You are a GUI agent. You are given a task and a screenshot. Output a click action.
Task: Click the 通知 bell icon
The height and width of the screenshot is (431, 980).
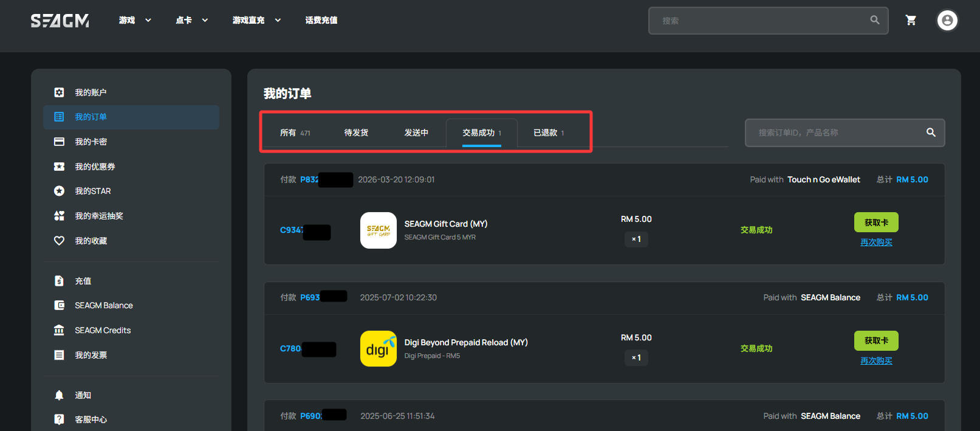tap(59, 395)
